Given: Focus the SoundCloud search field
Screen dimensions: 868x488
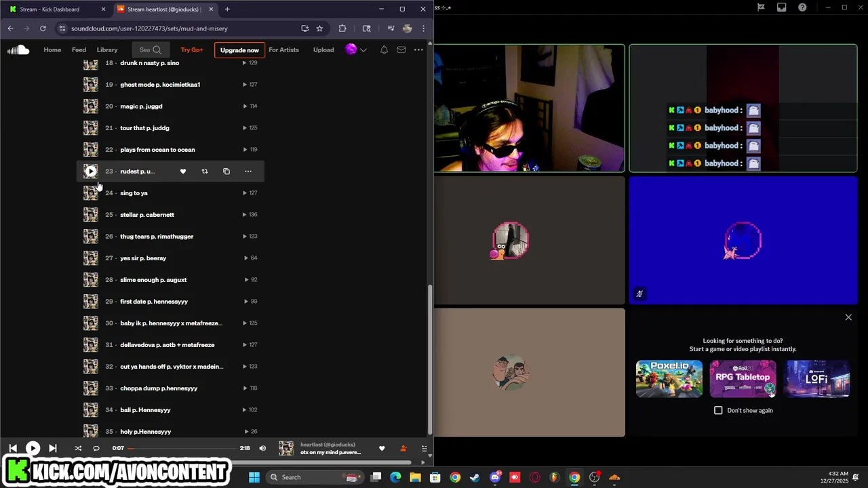Looking at the screenshot, I should click(151, 49).
